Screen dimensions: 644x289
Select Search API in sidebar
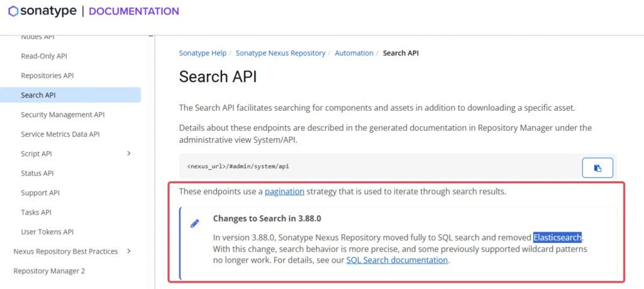70,95
